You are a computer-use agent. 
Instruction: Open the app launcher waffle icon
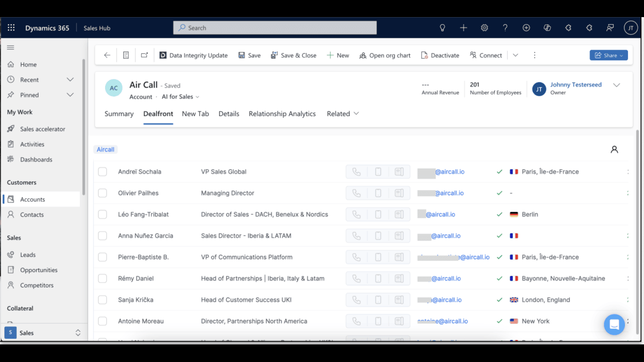(x=11, y=28)
